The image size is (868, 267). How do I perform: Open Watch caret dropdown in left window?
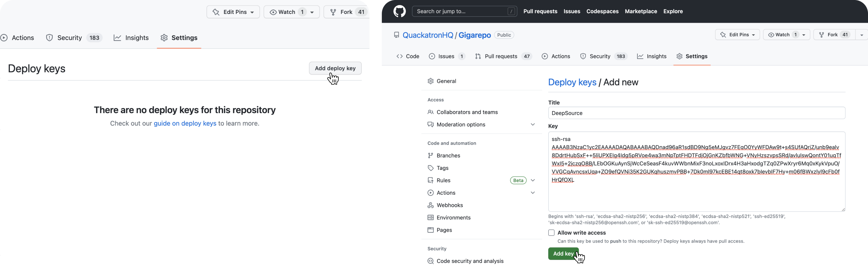tap(312, 12)
